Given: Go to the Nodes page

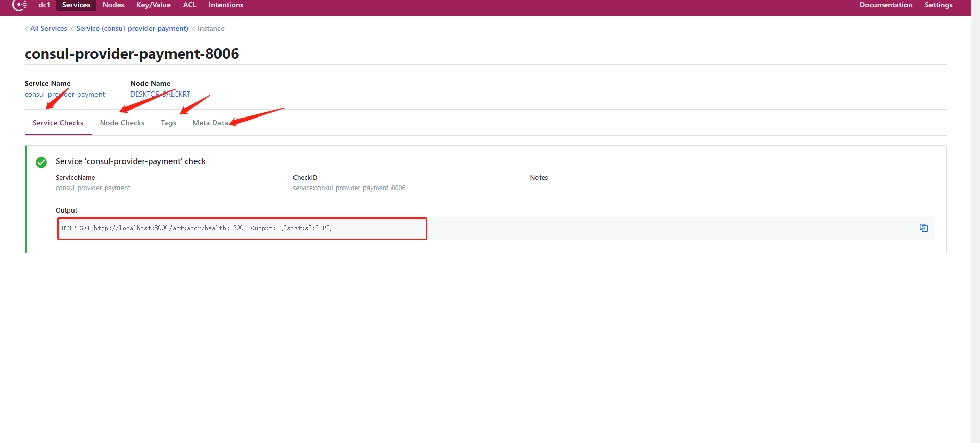Looking at the screenshot, I should [x=113, y=5].
